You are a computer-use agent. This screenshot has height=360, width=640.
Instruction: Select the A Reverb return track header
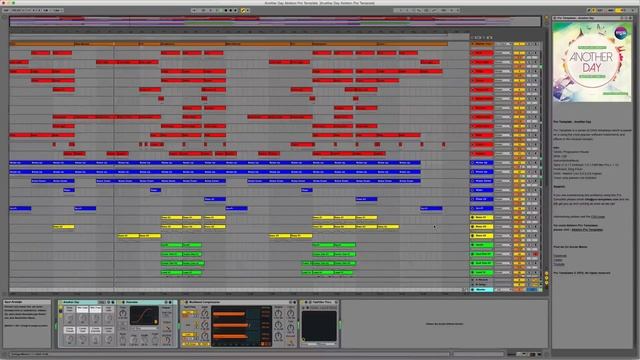482,280
